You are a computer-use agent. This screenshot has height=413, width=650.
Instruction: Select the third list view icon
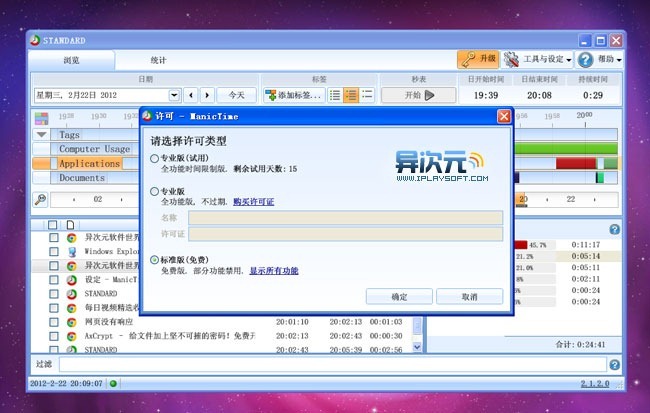367,95
